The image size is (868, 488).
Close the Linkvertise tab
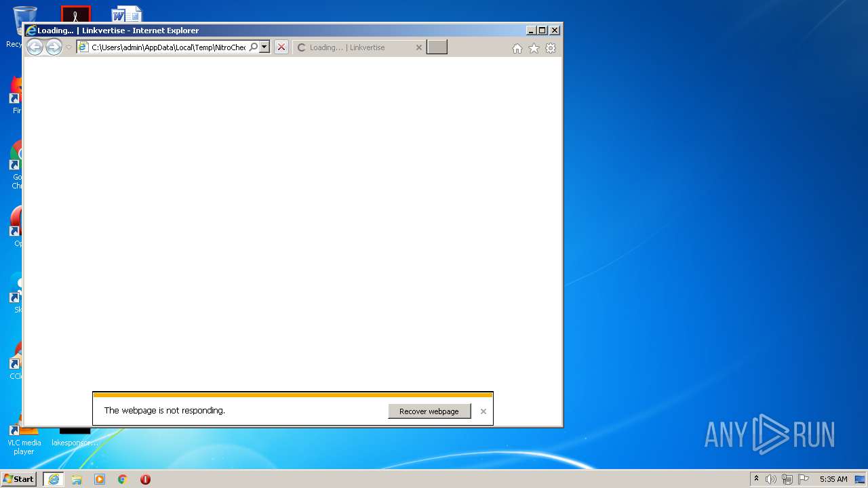pyautogui.click(x=419, y=47)
